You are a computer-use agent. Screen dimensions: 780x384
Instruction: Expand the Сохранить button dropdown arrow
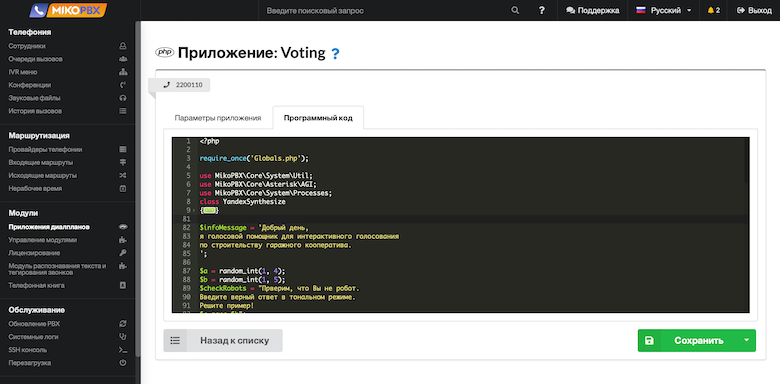point(746,340)
